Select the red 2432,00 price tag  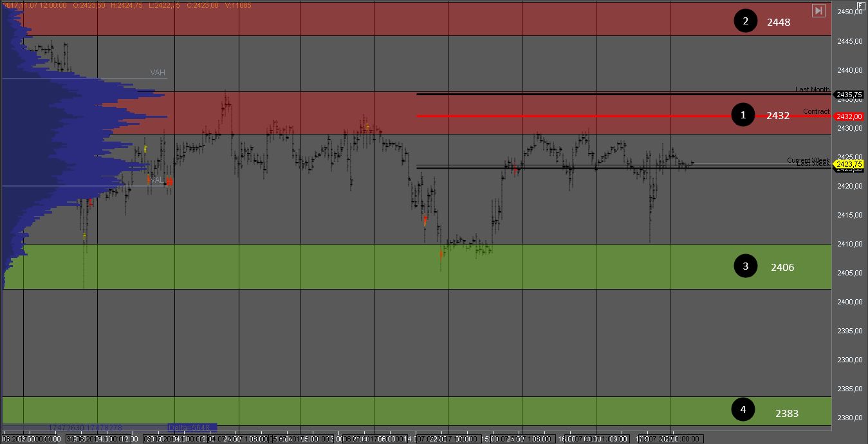tap(849, 116)
